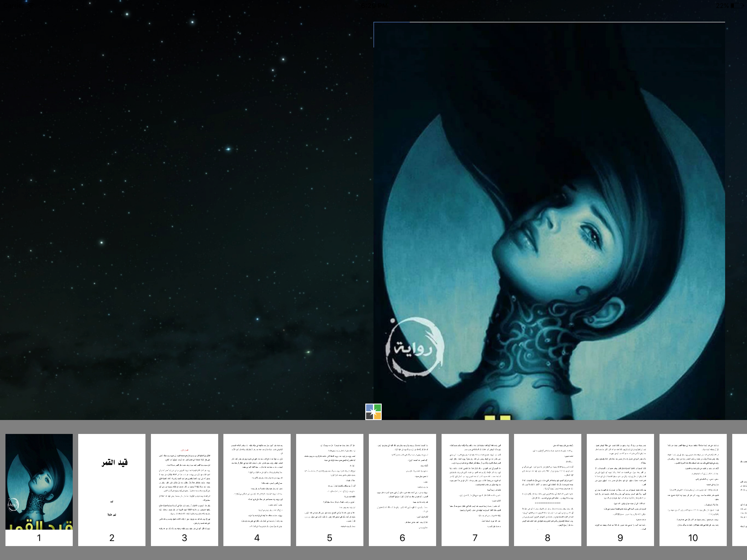Viewport: 747px width, 560px height.
Task: Open page 1 cover thumbnail
Action: click(39, 490)
